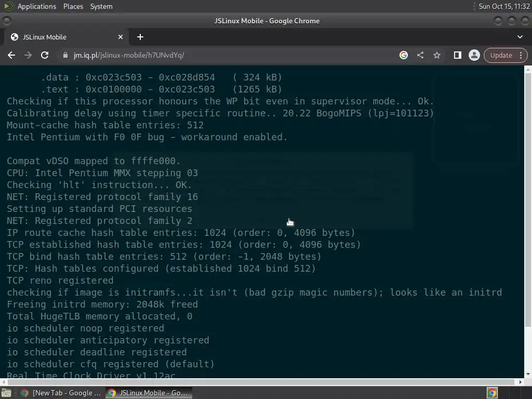View site information lock icon
This screenshot has height=399, width=532.
coord(65,55)
